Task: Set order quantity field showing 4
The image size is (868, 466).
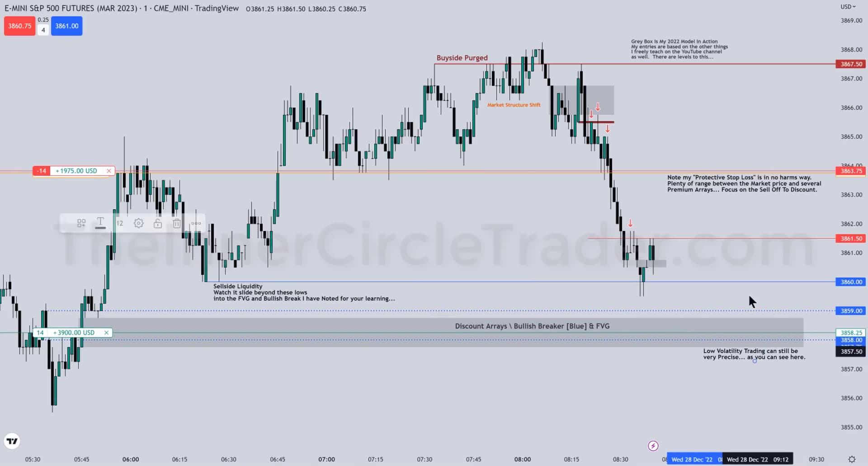Action: tap(43, 30)
